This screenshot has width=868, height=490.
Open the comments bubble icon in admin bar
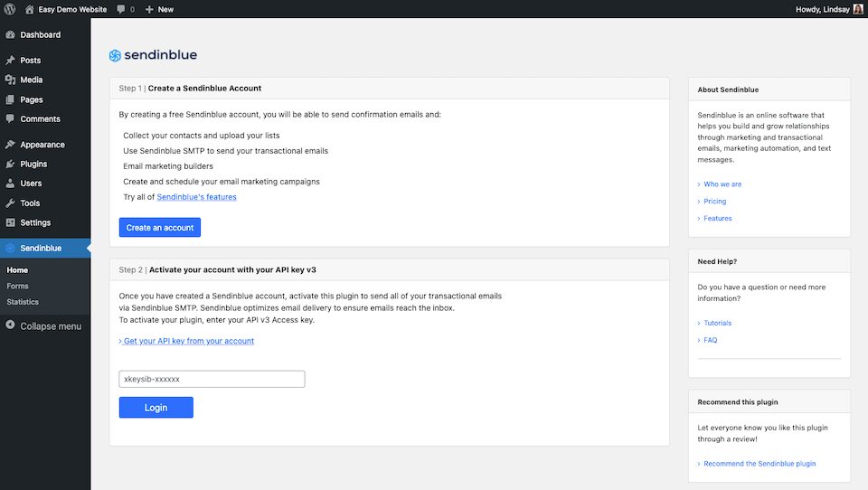pos(120,9)
